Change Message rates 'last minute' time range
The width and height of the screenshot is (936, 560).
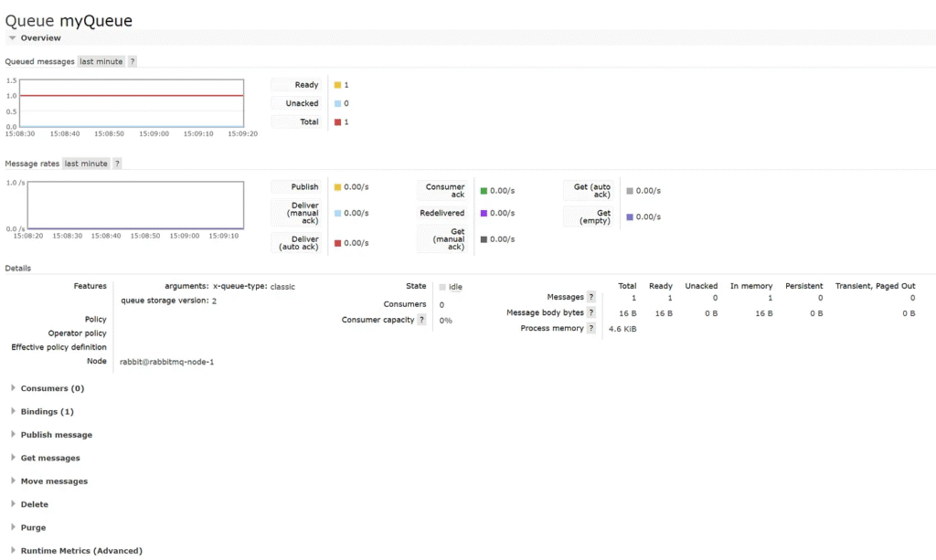(86, 164)
